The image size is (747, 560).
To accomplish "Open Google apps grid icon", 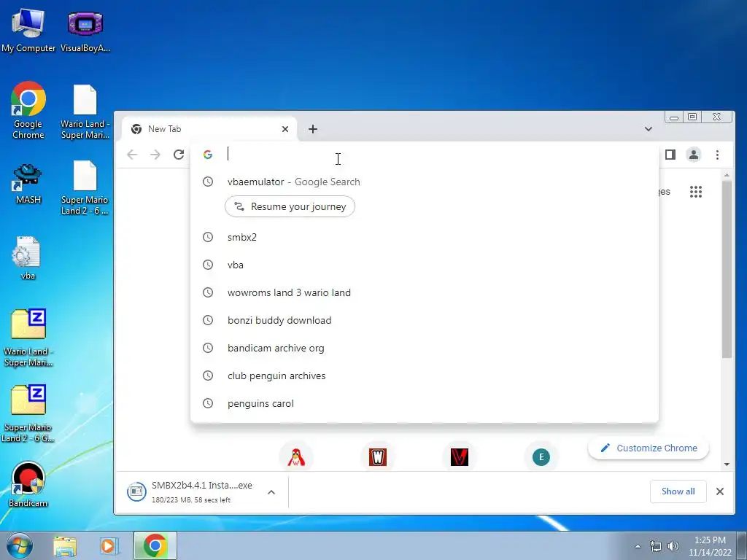I will pyautogui.click(x=696, y=192).
